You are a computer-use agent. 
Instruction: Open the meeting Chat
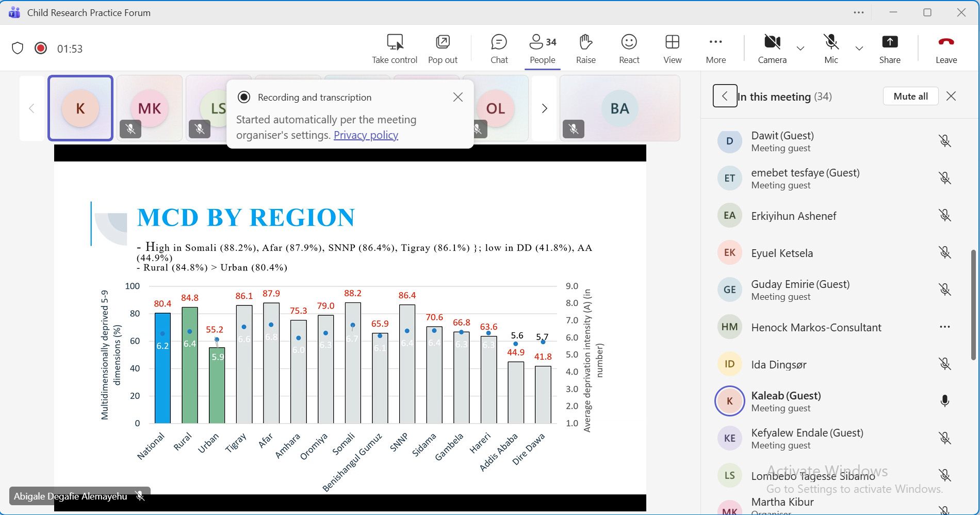pyautogui.click(x=499, y=49)
